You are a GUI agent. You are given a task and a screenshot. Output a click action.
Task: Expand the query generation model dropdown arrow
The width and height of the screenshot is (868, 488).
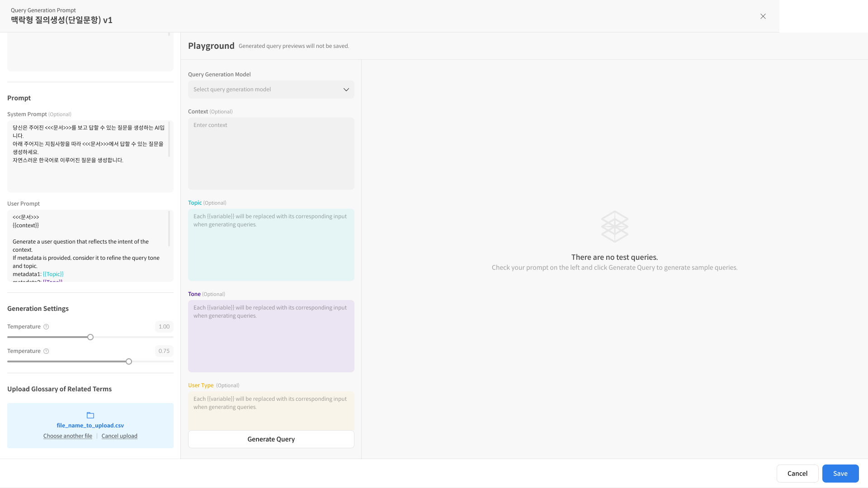[346, 89]
